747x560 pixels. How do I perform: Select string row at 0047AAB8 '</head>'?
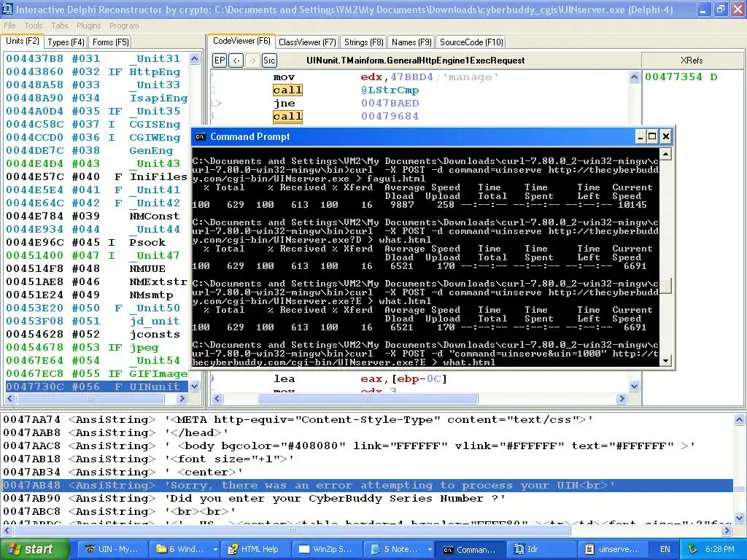click(367, 433)
